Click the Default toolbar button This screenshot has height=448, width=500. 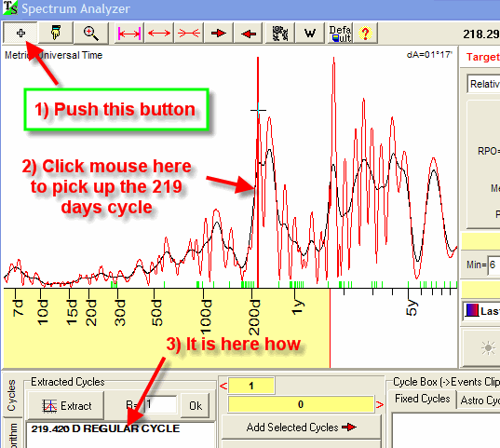tap(340, 33)
